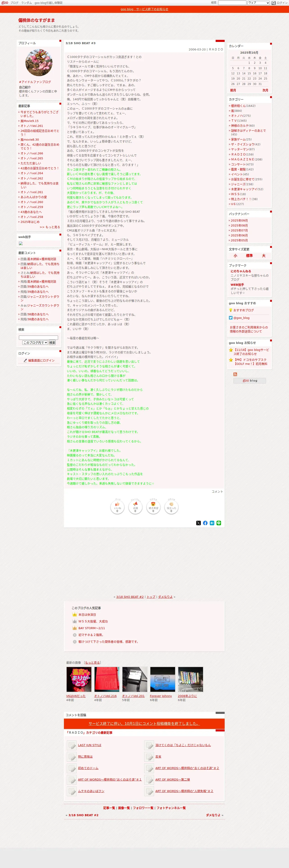This screenshot has width=289, height=868.
Task: Open the goo blog サービス終了のお知らせ banner link
Action: tap(144, 9)
